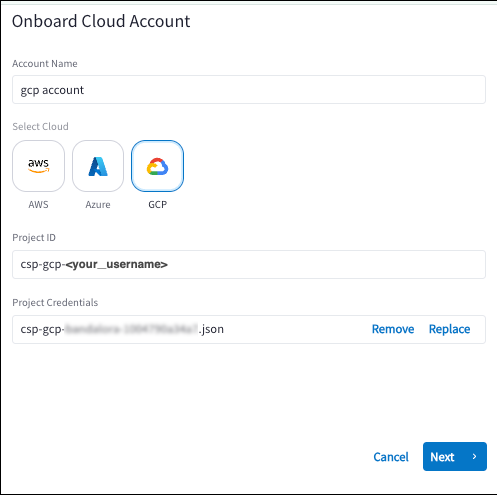The width and height of the screenshot is (497, 495).
Task: Click the Select Cloud label
Action: (x=40, y=127)
